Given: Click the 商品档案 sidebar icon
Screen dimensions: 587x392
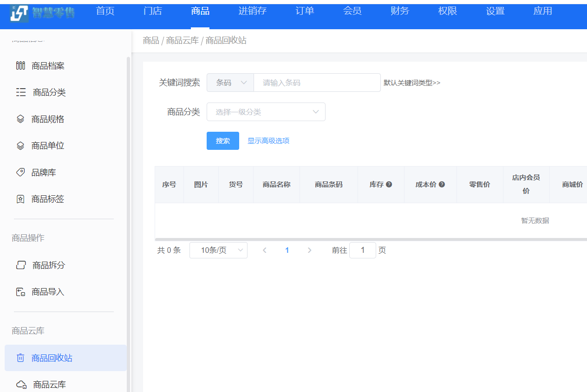Looking at the screenshot, I should click(20, 66).
